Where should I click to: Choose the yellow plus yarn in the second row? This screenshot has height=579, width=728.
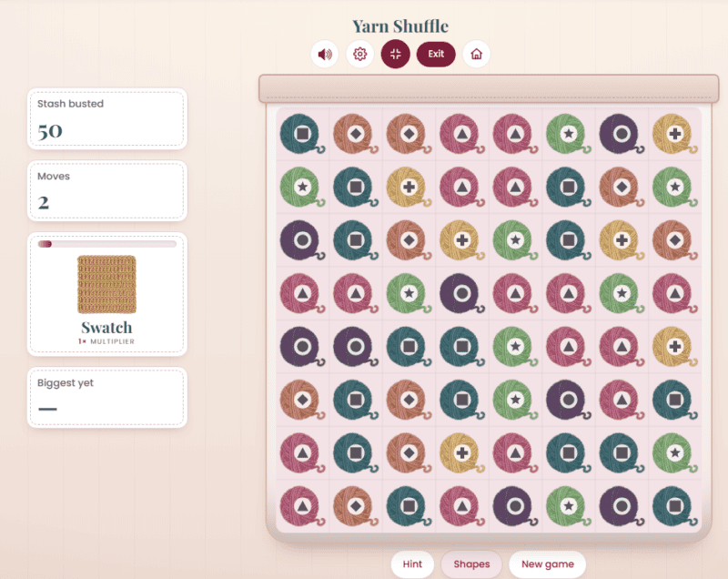409,188
